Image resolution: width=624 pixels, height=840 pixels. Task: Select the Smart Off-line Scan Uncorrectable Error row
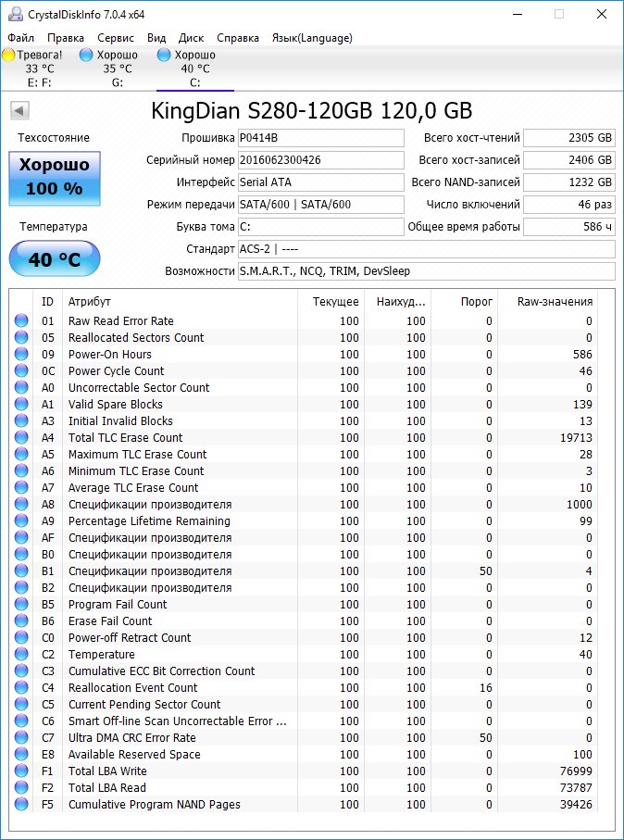pos(304,721)
